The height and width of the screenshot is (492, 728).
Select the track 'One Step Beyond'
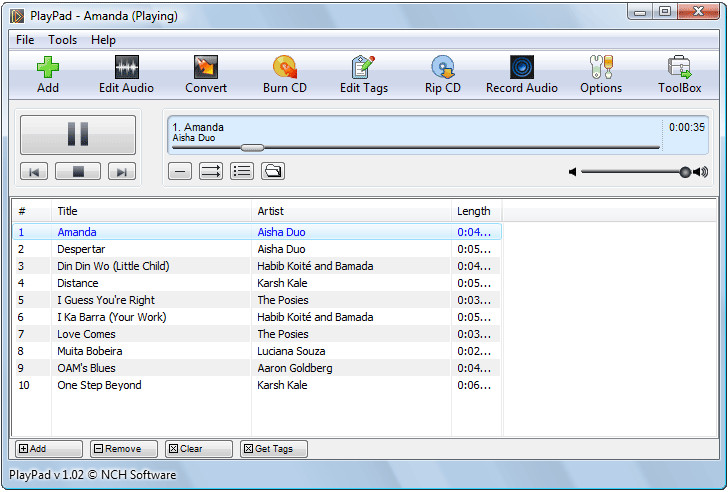point(257,385)
